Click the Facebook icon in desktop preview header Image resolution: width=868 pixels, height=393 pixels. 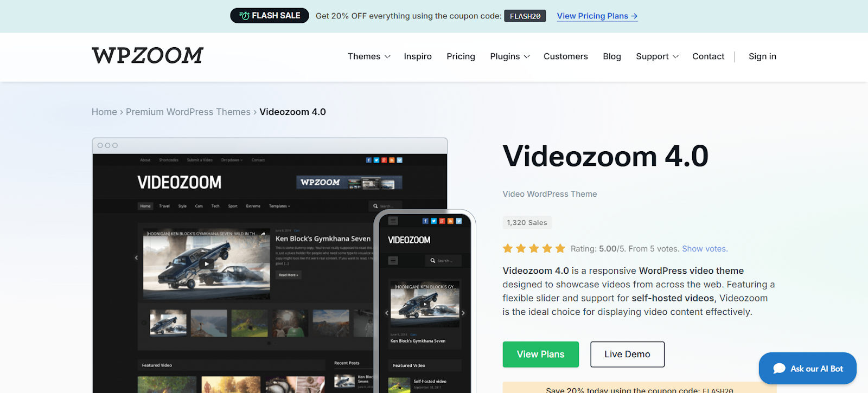coord(369,160)
